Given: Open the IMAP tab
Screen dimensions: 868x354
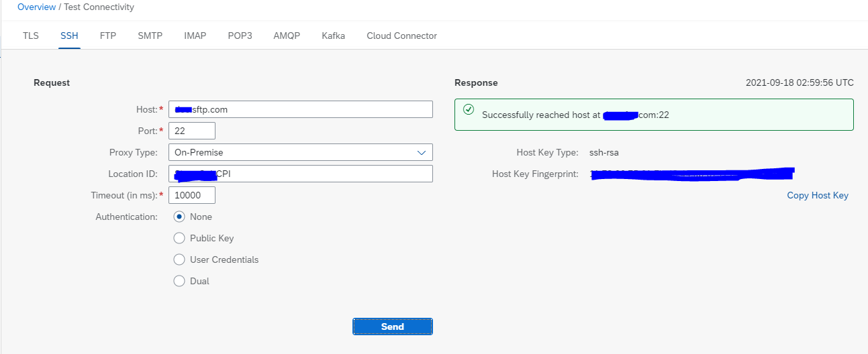Looking at the screenshot, I should point(195,36).
